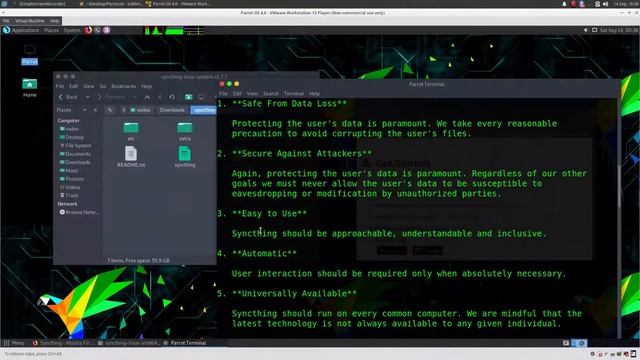This screenshot has width=640, height=360.
Task: Select the Downloads breadcrumb in path bar
Action: tap(172, 110)
